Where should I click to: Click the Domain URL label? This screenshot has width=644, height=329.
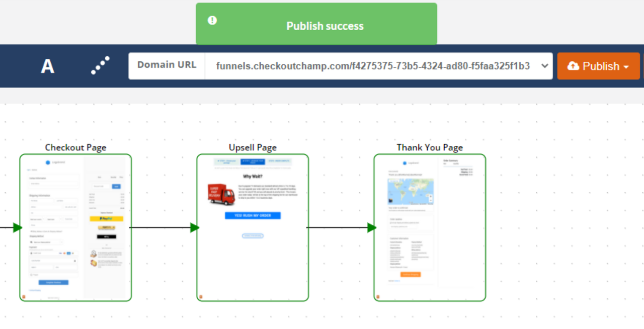click(167, 65)
